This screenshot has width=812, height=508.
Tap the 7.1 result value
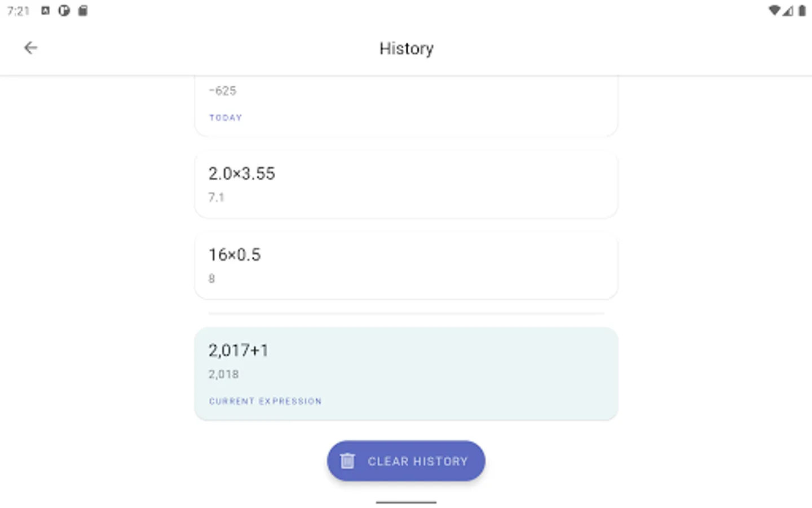click(x=216, y=198)
